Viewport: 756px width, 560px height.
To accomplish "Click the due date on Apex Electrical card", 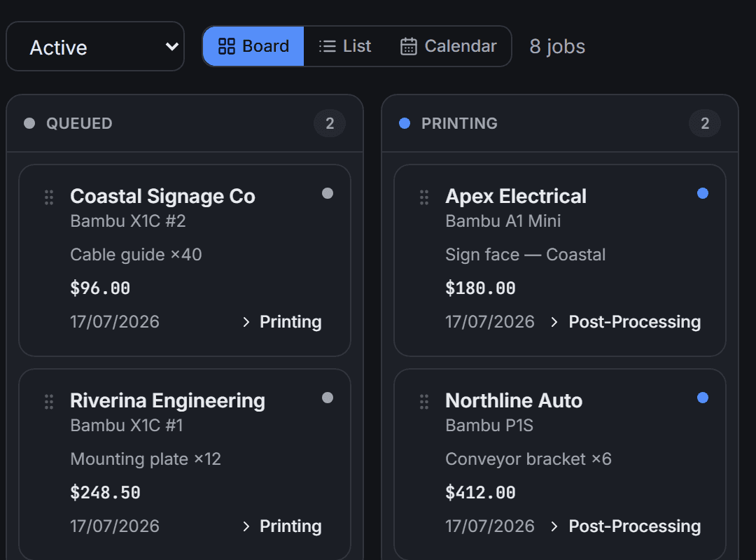I will 490,322.
